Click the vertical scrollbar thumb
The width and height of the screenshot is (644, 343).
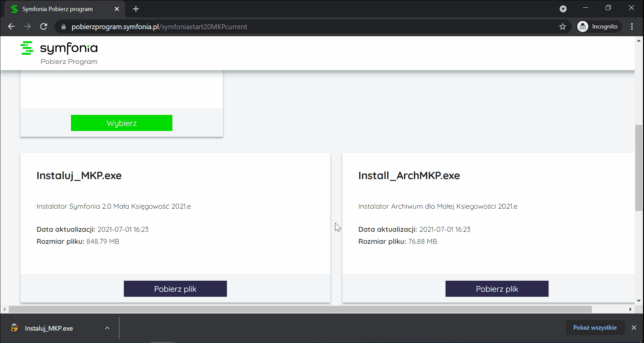[x=639, y=168]
